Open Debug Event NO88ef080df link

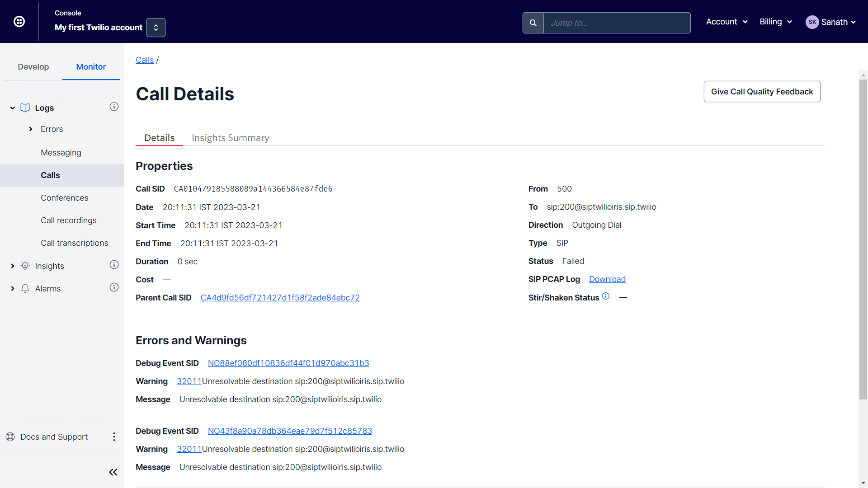pos(288,363)
